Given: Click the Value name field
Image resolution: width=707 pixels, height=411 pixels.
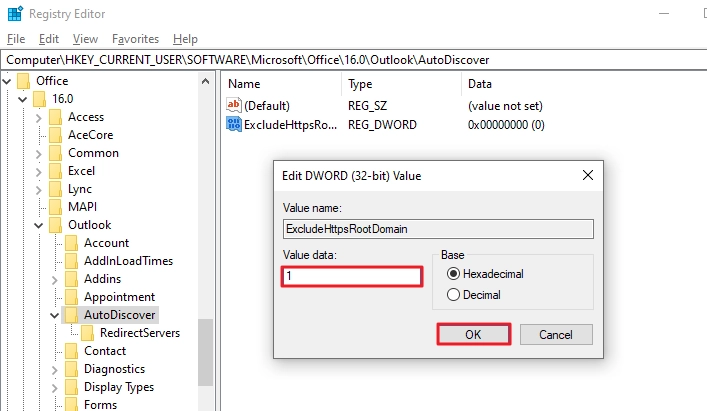Looking at the screenshot, I should click(x=438, y=229).
